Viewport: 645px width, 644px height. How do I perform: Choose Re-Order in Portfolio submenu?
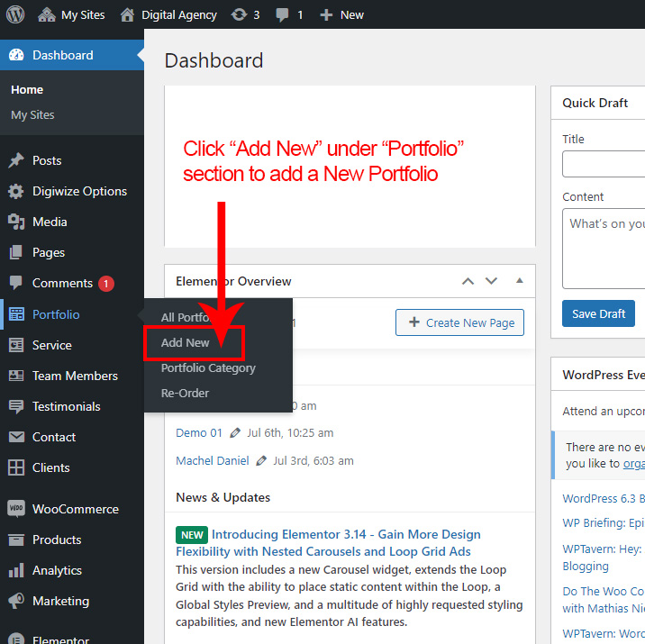point(185,394)
